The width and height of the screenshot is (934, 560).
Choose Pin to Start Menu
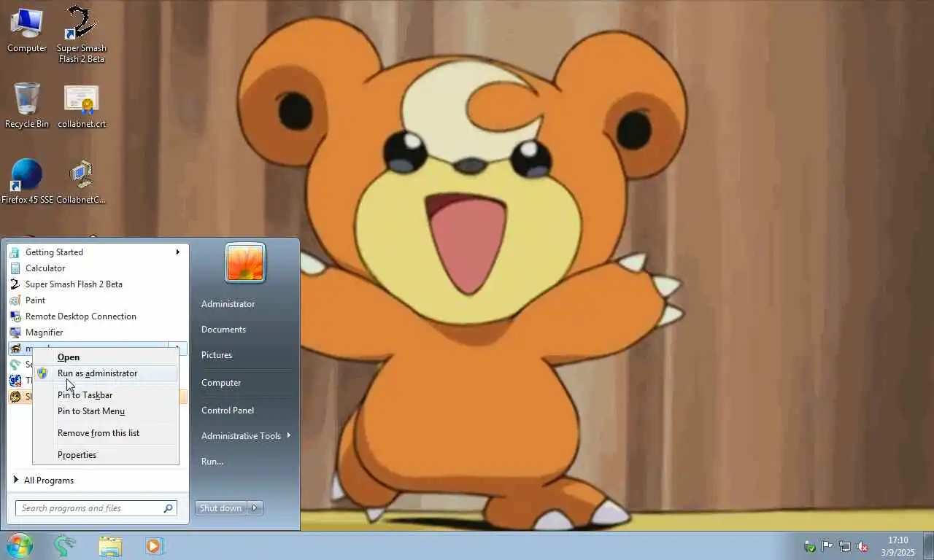(106, 411)
